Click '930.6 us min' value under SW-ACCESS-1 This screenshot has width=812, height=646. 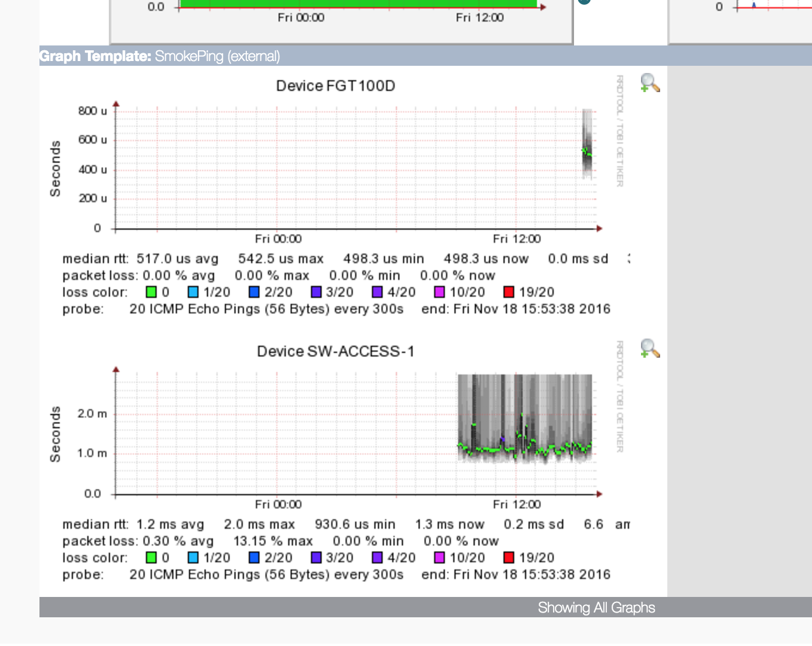coord(355,525)
